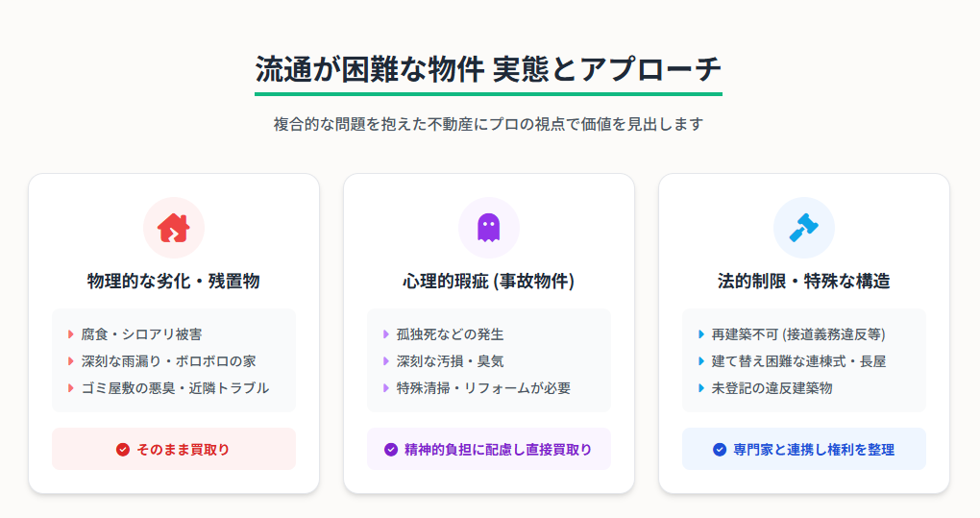Select the 法的制限・特殊な構造 card heading
The width and height of the screenshot is (980, 518).
pos(804,282)
